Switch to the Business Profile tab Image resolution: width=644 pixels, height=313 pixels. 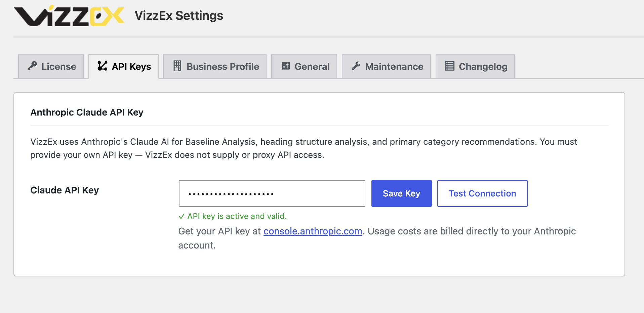tap(215, 66)
